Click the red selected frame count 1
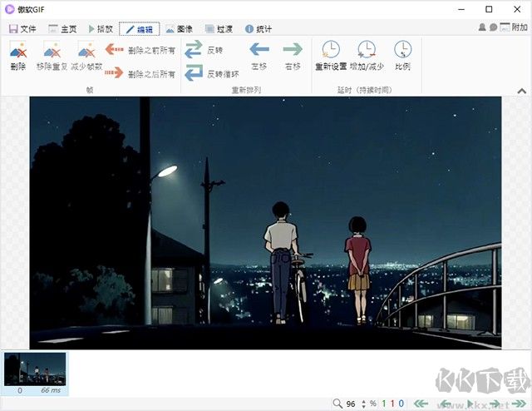Image resolution: width=532 pixels, height=411 pixels. point(392,404)
